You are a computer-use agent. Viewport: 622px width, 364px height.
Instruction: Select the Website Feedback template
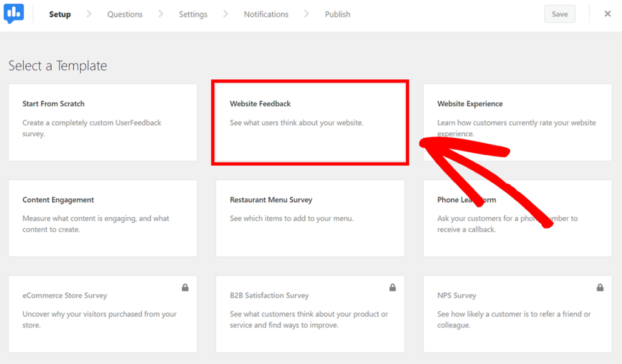pyautogui.click(x=310, y=123)
